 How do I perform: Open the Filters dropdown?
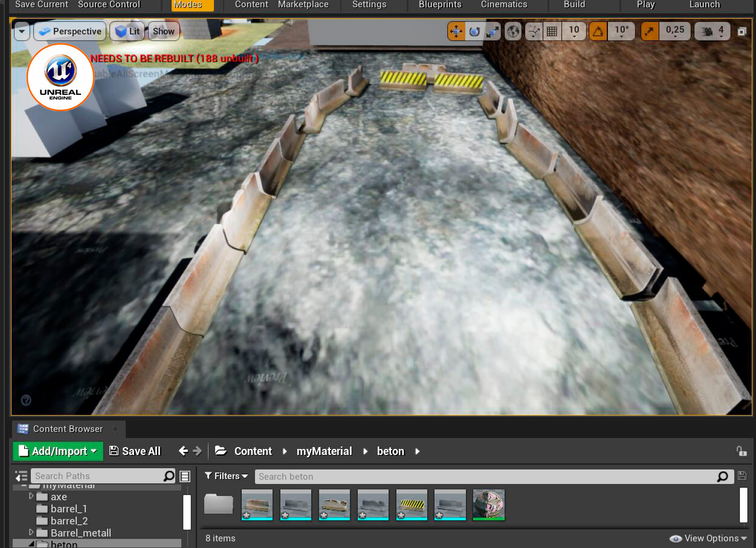click(x=227, y=476)
